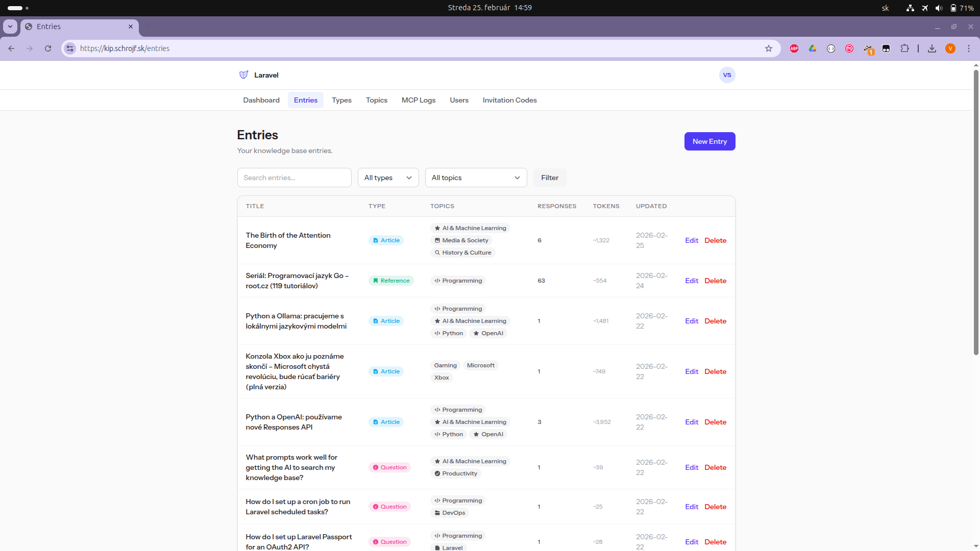Open the Topics tab
The image size is (980, 551).
tap(377, 100)
